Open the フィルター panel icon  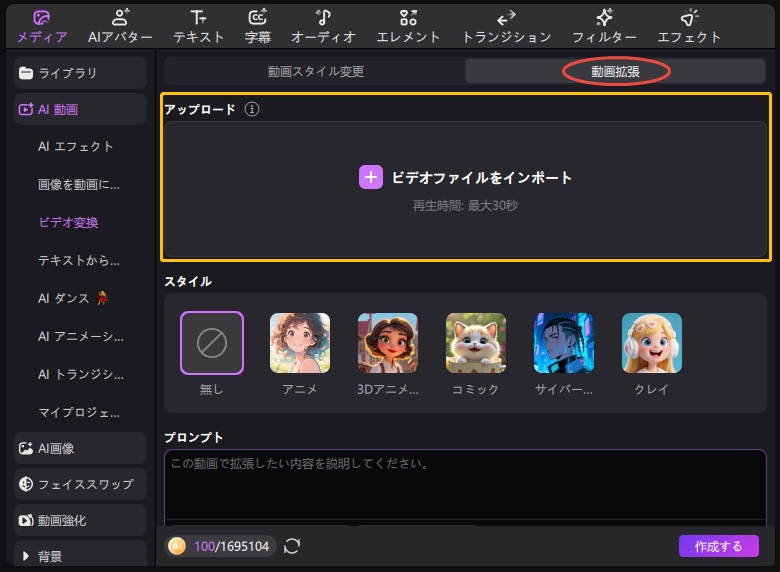[x=604, y=18]
